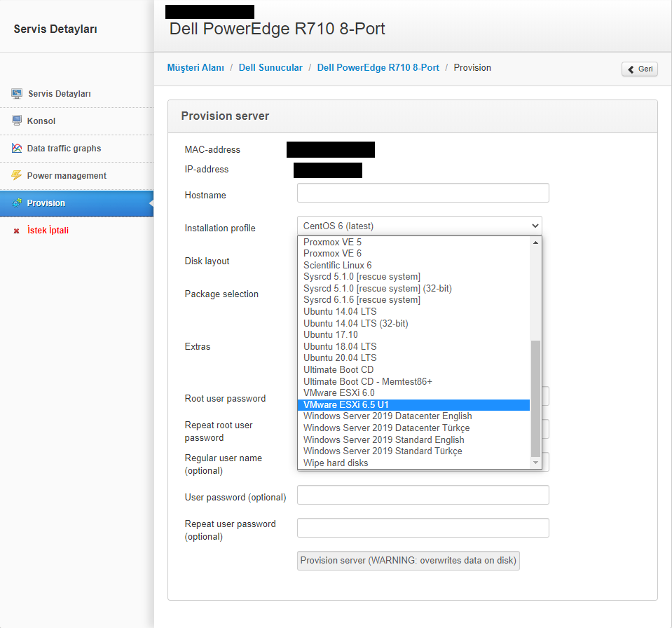Viewport: 672px width, 628px height.
Task: Choose highlighted VMware ESXi 6.5 U1 option
Action: click(413, 404)
